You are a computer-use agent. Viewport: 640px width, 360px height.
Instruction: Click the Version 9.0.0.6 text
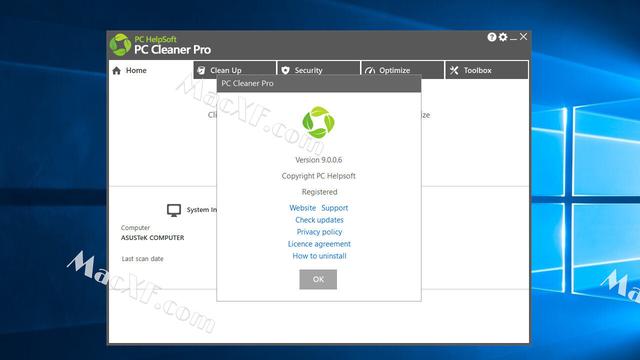point(319,160)
